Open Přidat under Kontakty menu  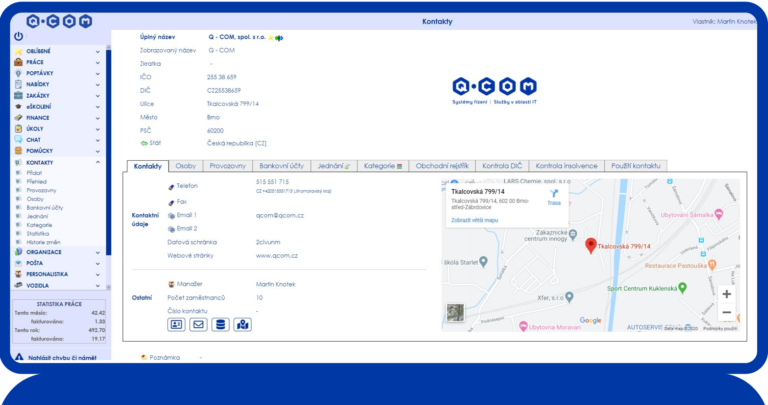coord(34,173)
